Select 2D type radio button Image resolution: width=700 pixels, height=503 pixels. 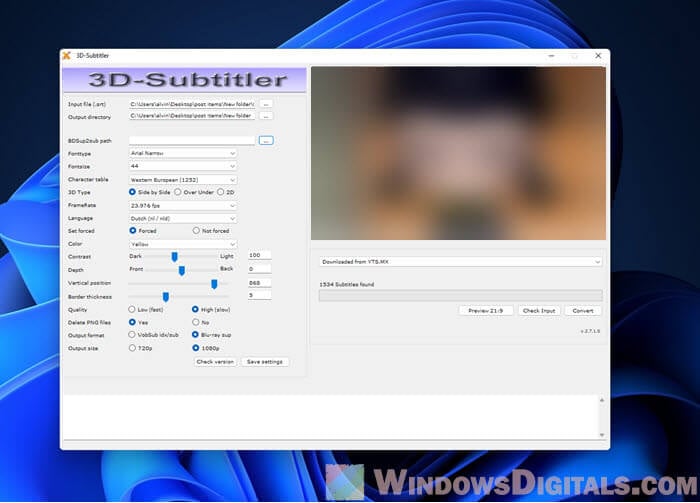[x=221, y=192]
